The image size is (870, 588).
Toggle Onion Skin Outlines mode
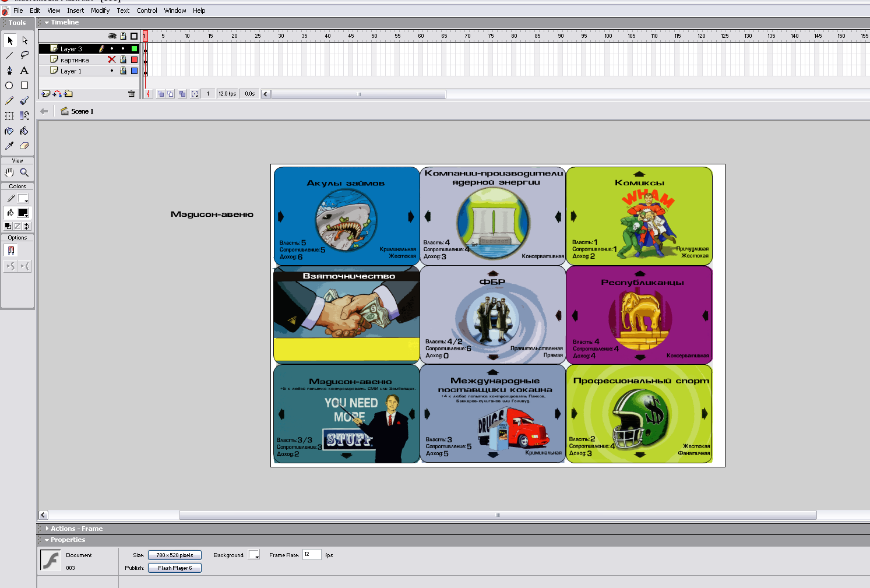click(x=171, y=94)
